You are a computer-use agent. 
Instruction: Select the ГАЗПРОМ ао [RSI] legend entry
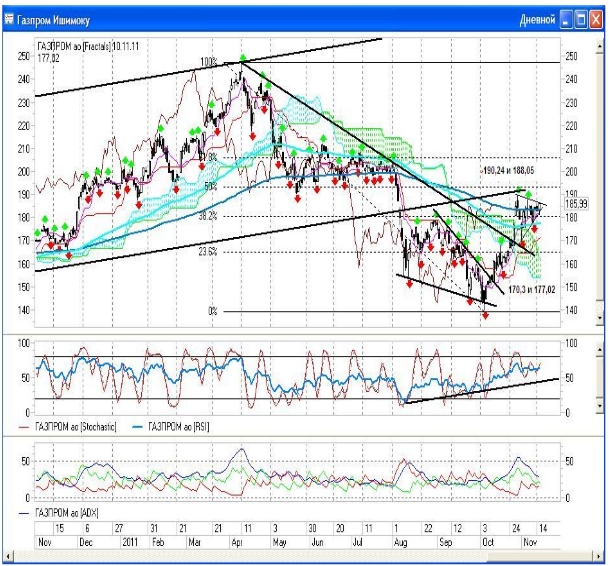171,427
